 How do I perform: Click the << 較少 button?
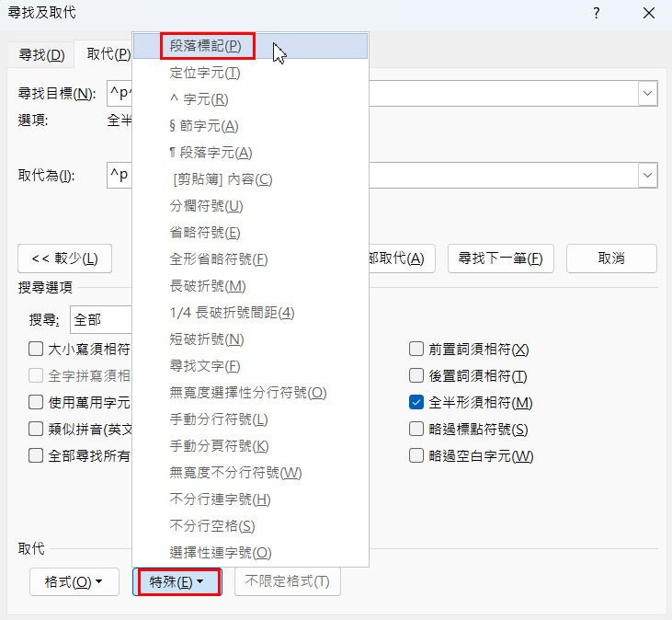[64, 258]
